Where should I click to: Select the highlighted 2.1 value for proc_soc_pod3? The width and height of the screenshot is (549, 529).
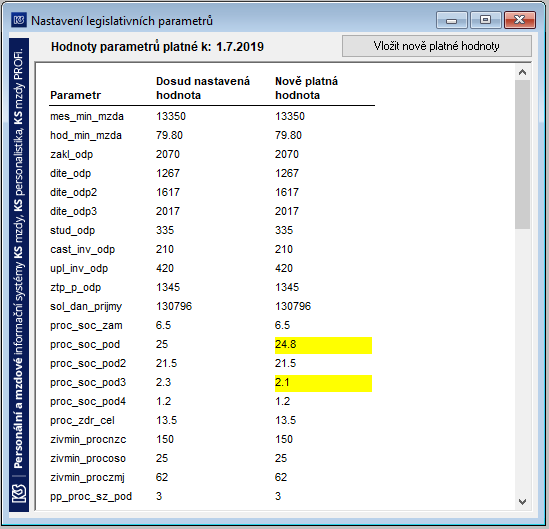pyautogui.click(x=323, y=383)
